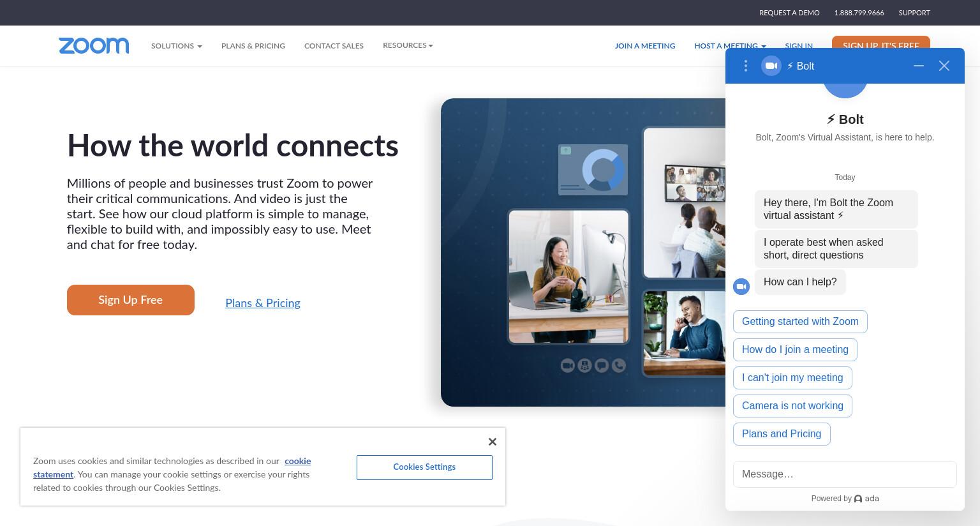Click 'Bolt, Zoom's Virtual Assistant' subtitle

845,137
